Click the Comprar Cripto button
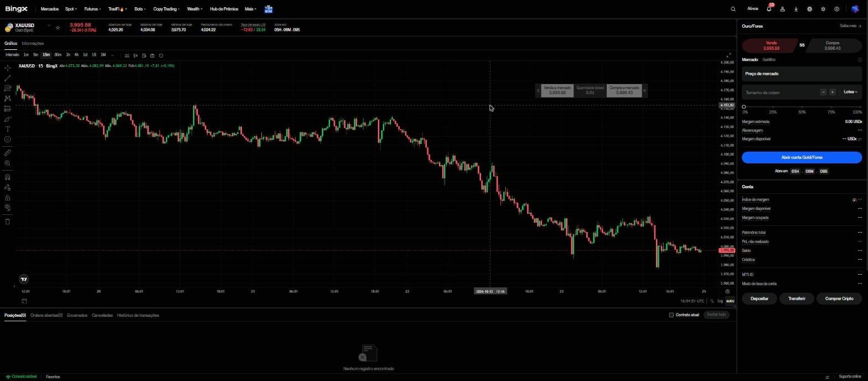The image size is (868, 381). pos(839,298)
